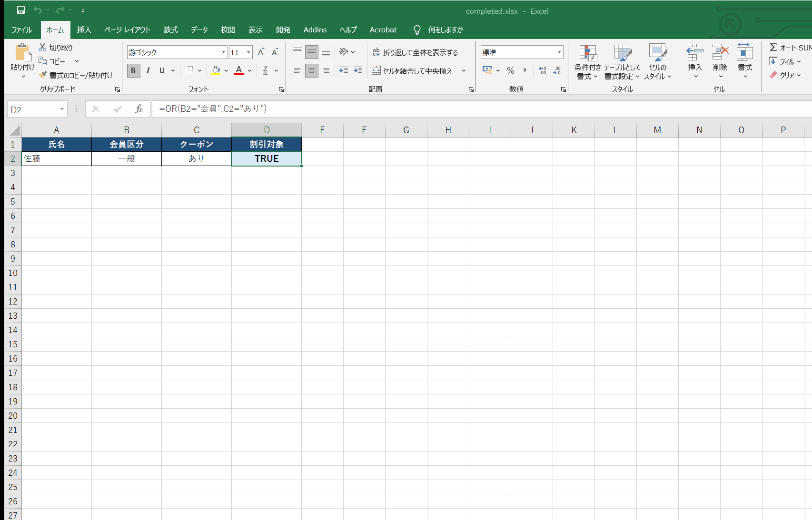Switch to the Formulas ribbon tab
The width and height of the screenshot is (812, 520).
pos(170,29)
